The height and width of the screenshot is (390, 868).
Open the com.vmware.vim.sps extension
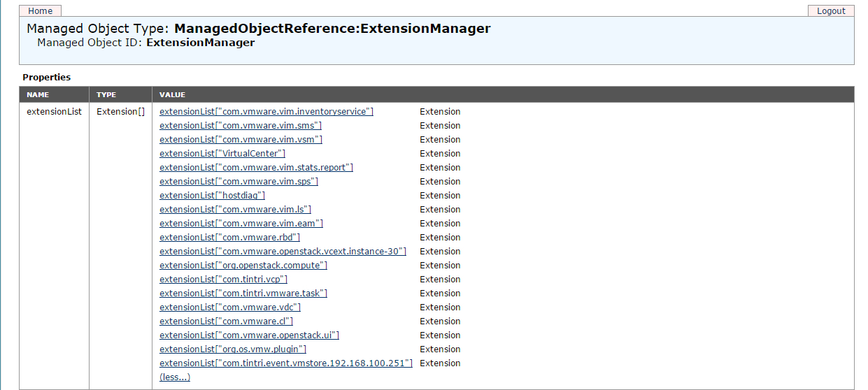[x=239, y=182]
